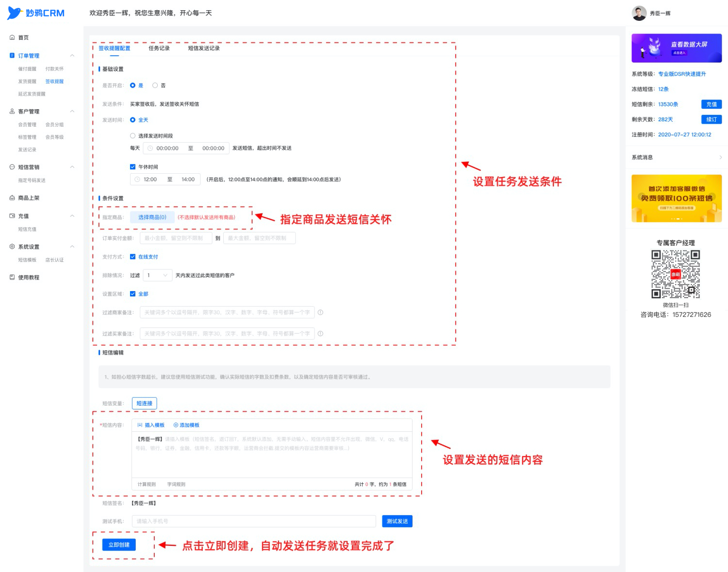Select the 否 radio for 是否开启
The image size is (728, 572).
coord(155,85)
